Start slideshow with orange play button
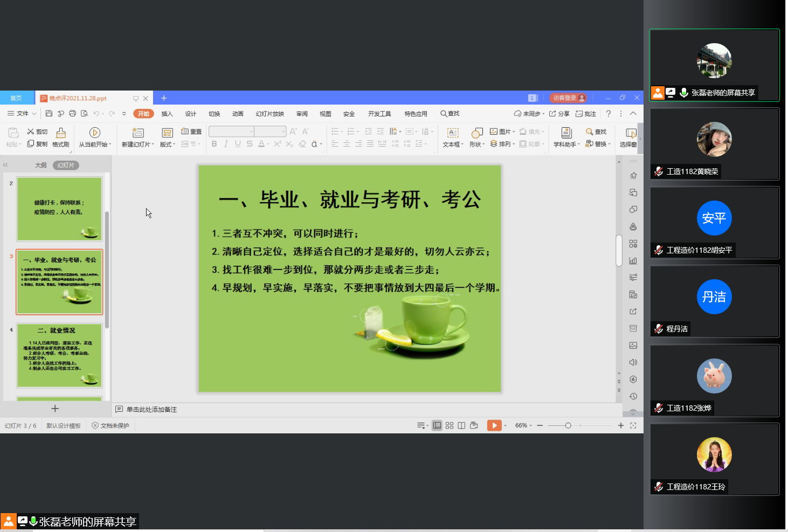The width and height of the screenshot is (788, 532). (494, 426)
